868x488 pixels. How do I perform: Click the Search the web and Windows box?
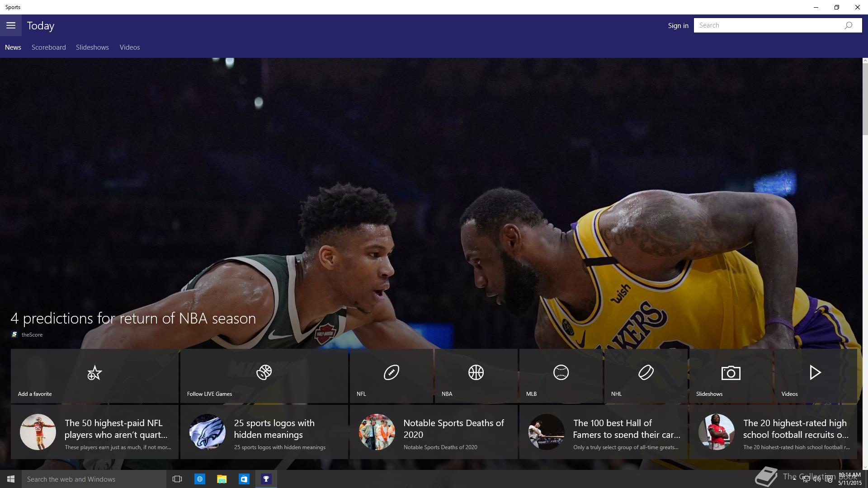coord(94,479)
